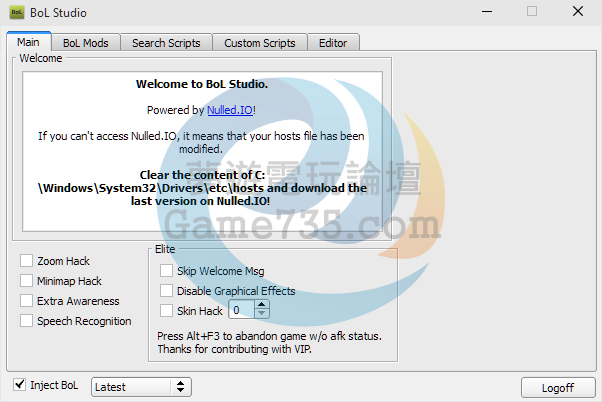
Task: Click the BoL Studio title bar icon
Action: click(x=17, y=12)
